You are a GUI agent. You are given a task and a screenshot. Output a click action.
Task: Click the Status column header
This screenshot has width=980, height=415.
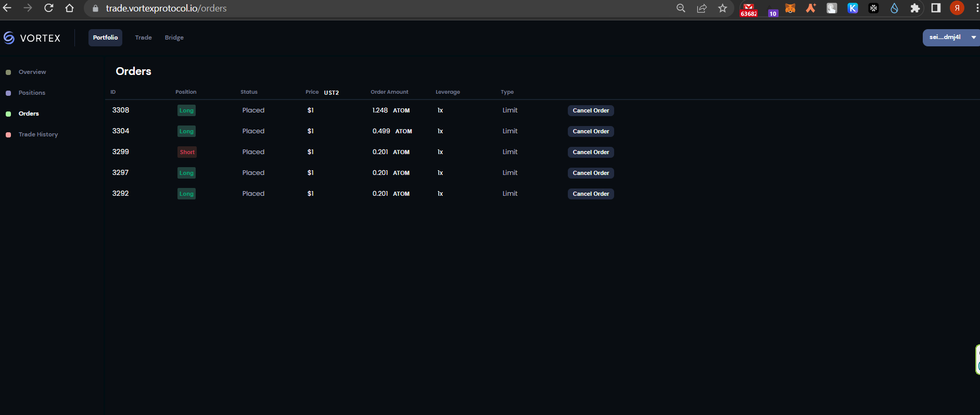pos(249,92)
